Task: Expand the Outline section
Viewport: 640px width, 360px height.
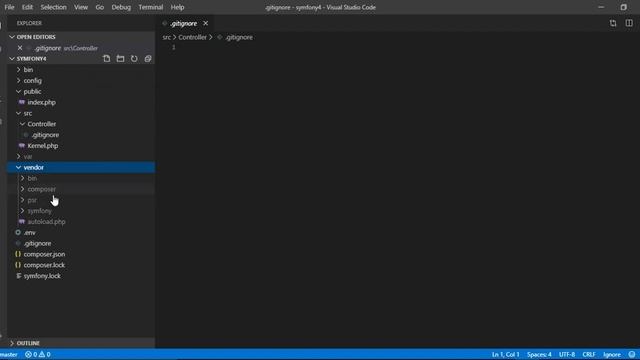Action: click(81, 343)
